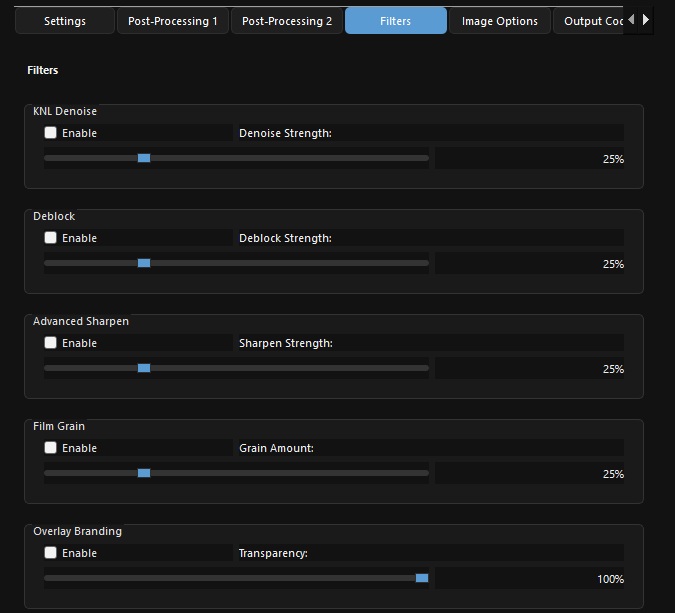Image resolution: width=675 pixels, height=613 pixels.
Task: Enable Advanced Sharpen checkbox
Action: (50, 343)
